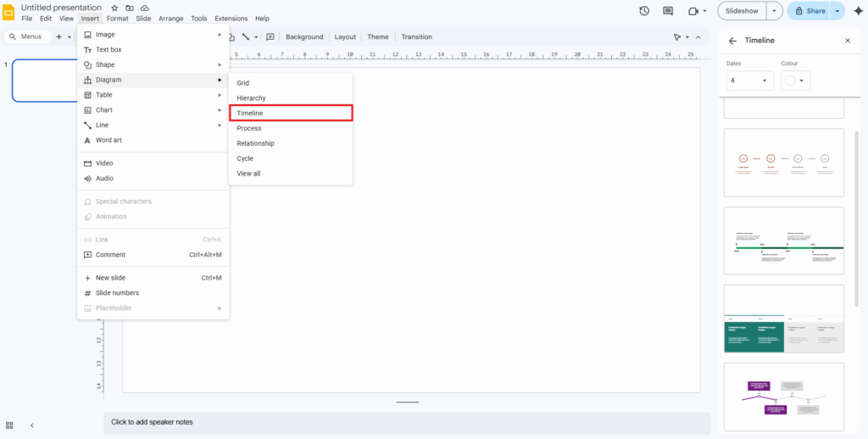The image size is (868, 439).
Task: Click the Slideshow button
Action: [742, 11]
